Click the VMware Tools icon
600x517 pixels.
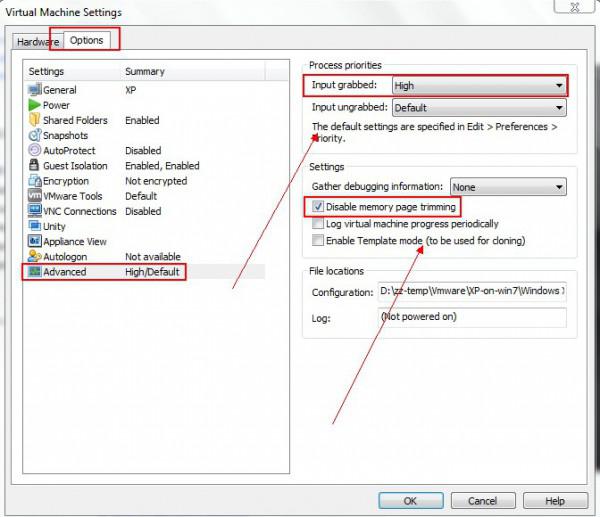pyautogui.click(x=34, y=196)
